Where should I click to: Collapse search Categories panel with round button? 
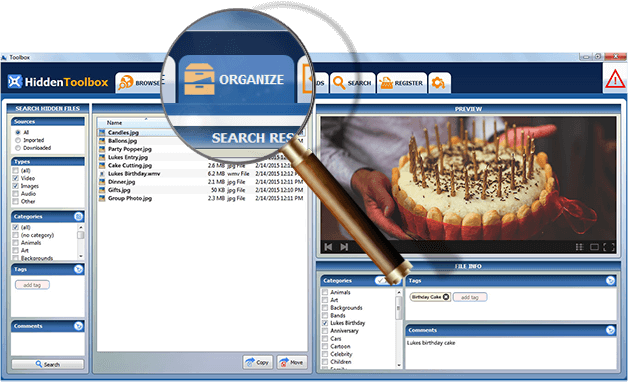(78, 217)
